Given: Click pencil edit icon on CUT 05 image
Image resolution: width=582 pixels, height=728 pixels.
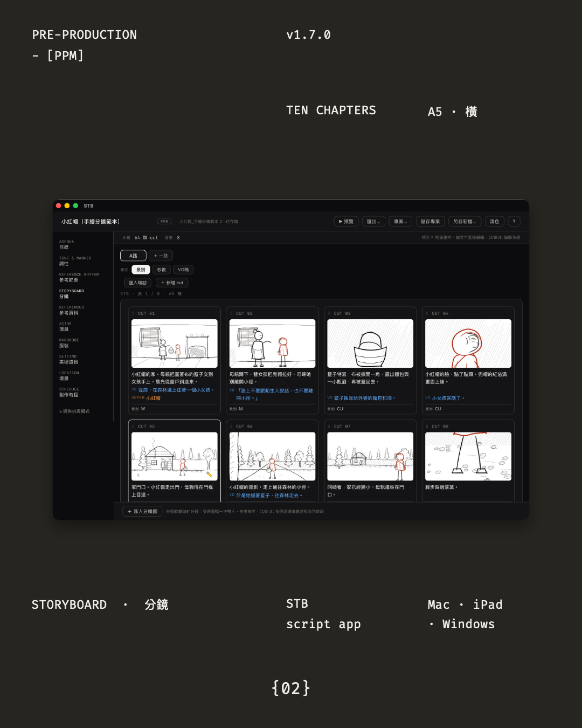Looking at the screenshot, I should 210,474.
